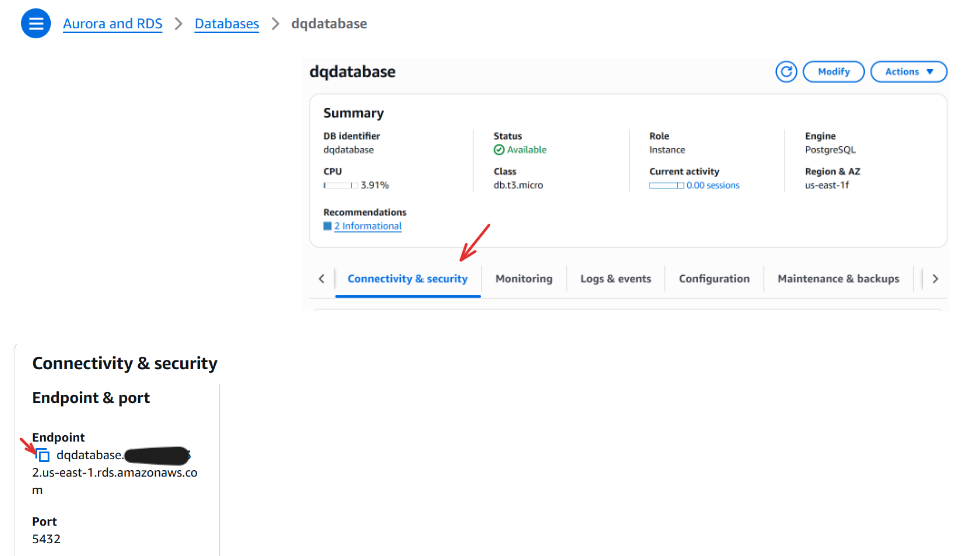Click the port value 5432
Image resolution: width=965 pixels, height=556 pixels.
[x=46, y=539]
